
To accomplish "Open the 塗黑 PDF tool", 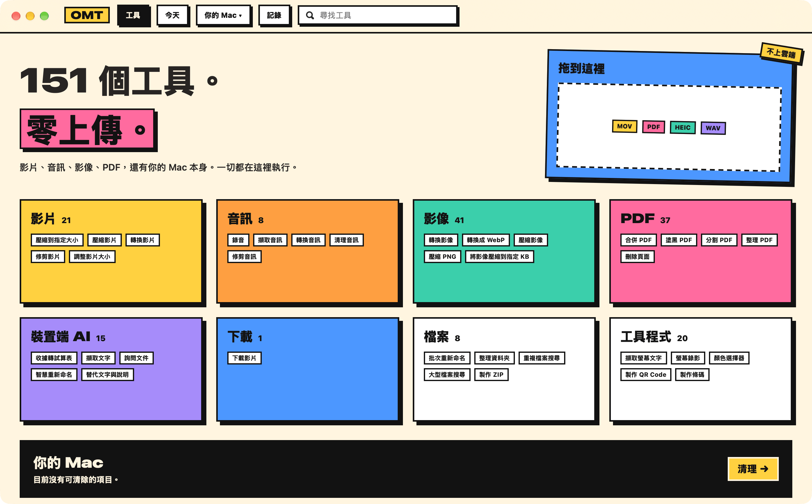I will (679, 240).
